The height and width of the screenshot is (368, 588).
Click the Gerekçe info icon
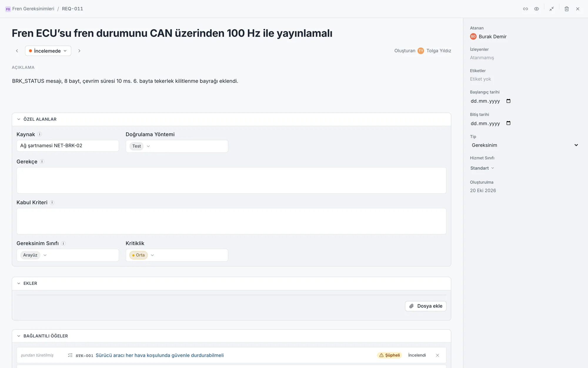click(42, 161)
